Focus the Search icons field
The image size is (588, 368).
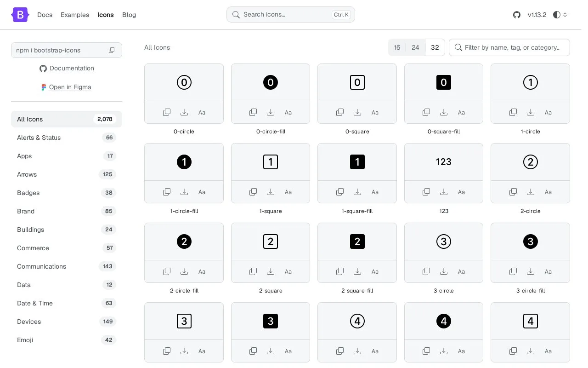tap(291, 14)
